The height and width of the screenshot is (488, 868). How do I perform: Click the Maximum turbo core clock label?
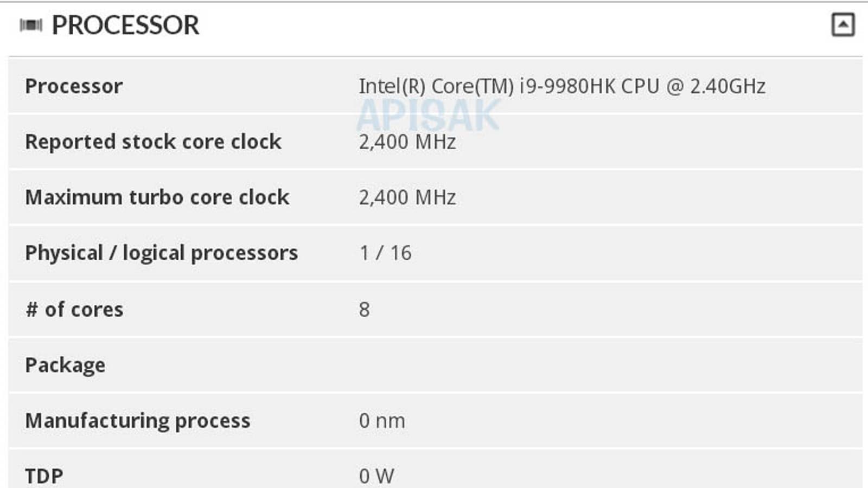(157, 197)
